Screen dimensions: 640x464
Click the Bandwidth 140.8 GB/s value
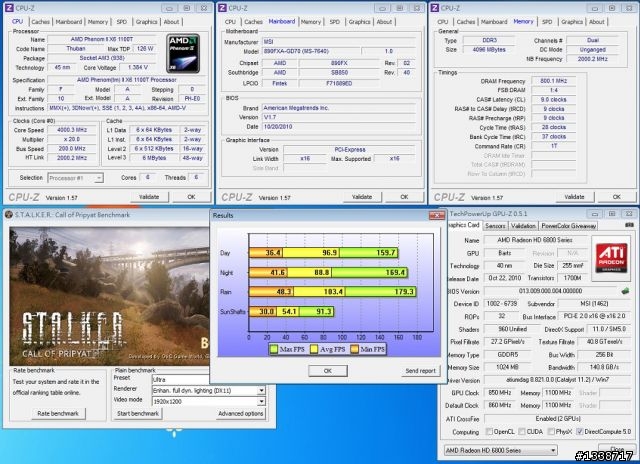(604, 367)
